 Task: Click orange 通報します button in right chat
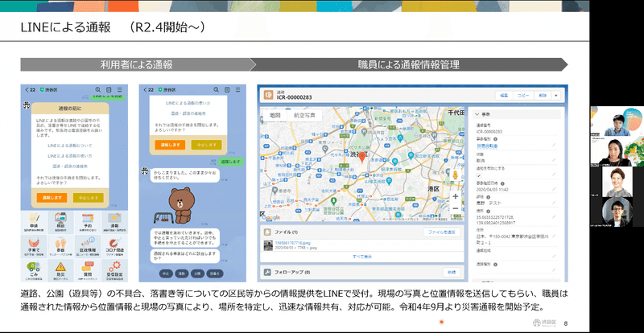click(x=170, y=145)
